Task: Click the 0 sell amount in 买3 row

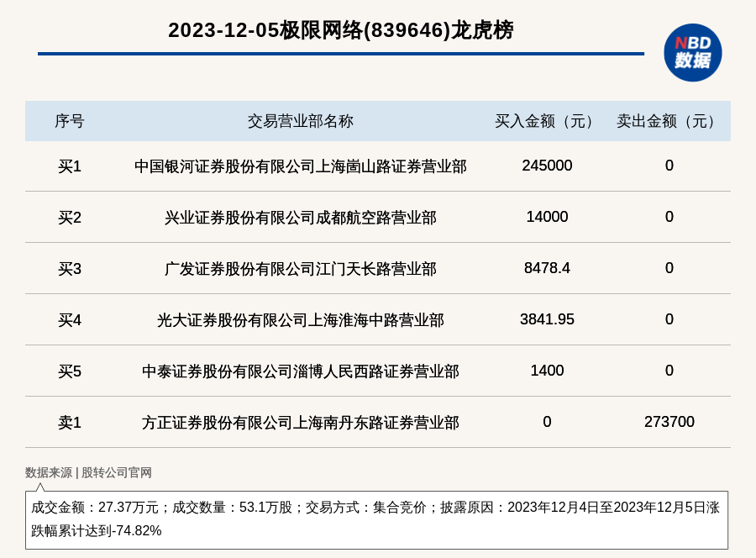Action: tap(669, 268)
